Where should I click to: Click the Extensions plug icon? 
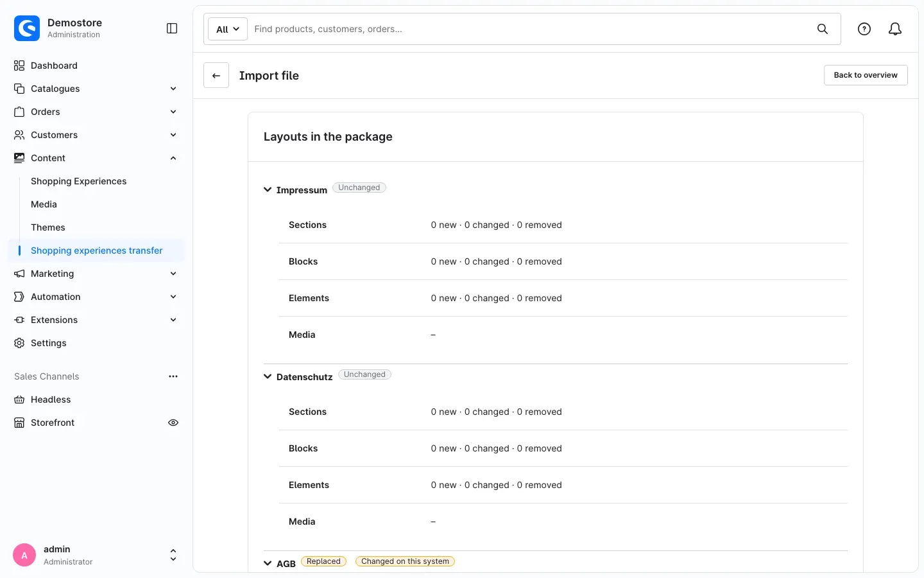coord(19,320)
